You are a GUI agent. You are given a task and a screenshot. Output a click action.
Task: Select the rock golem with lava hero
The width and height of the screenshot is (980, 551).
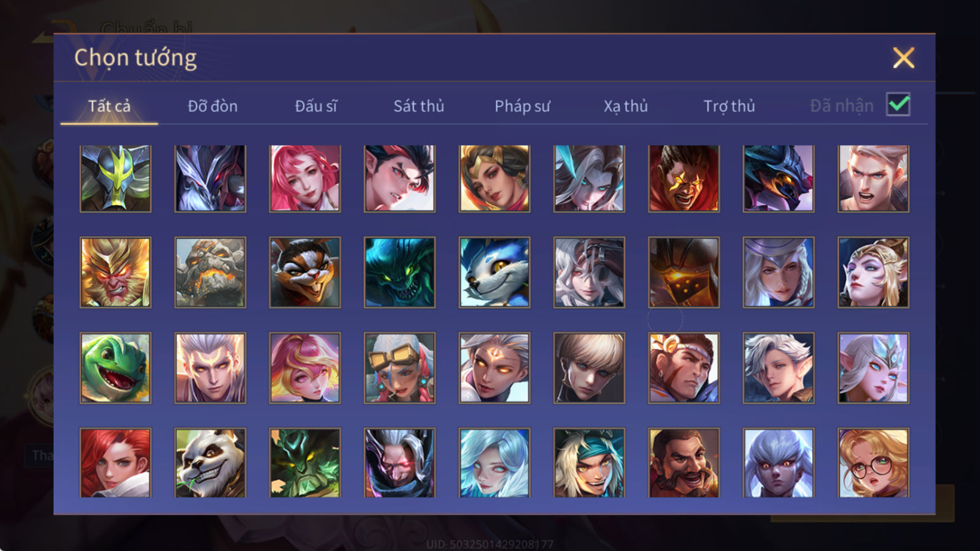click(210, 272)
